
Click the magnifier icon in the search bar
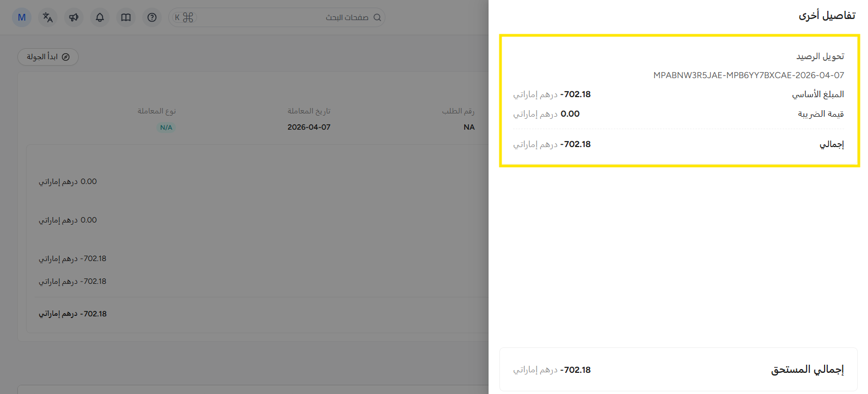[377, 17]
